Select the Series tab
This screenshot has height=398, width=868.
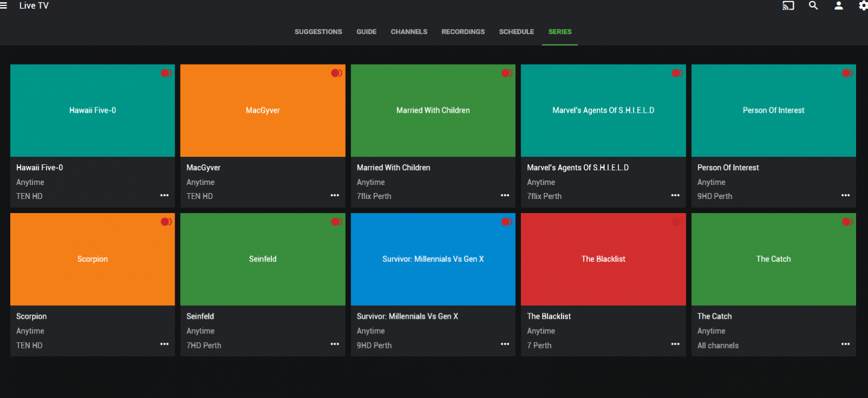pyautogui.click(x=560, y=32)
